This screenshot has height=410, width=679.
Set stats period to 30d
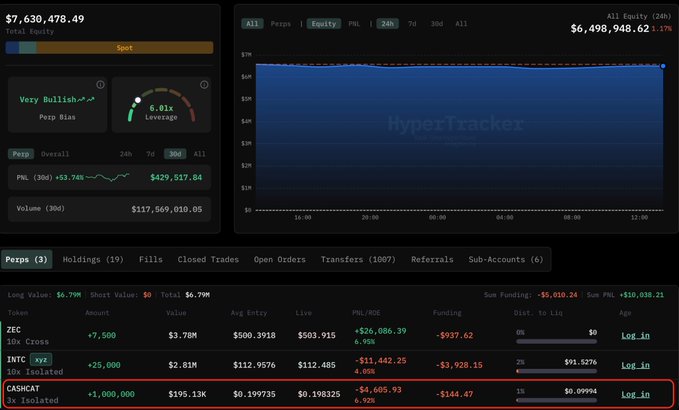[175, 154]
